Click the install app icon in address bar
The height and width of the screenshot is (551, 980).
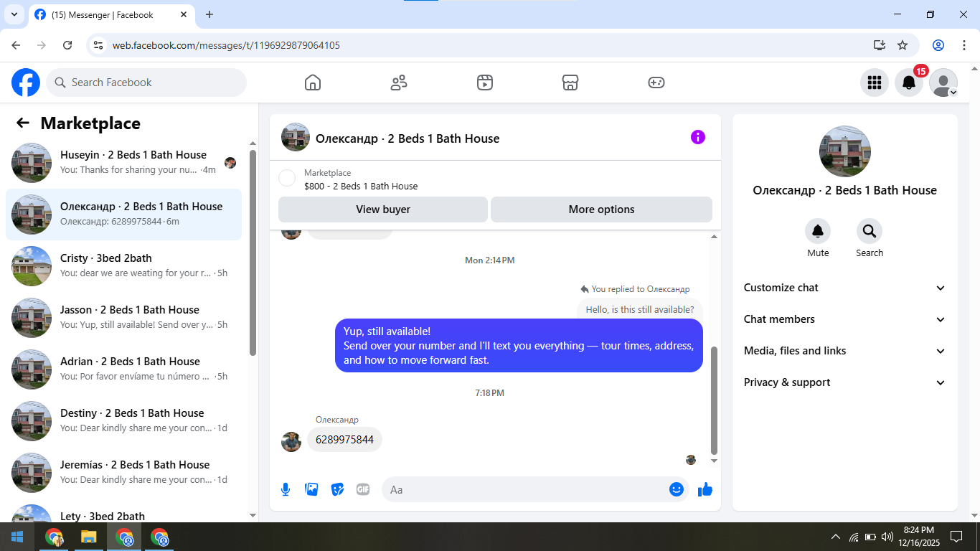point(880,45)
